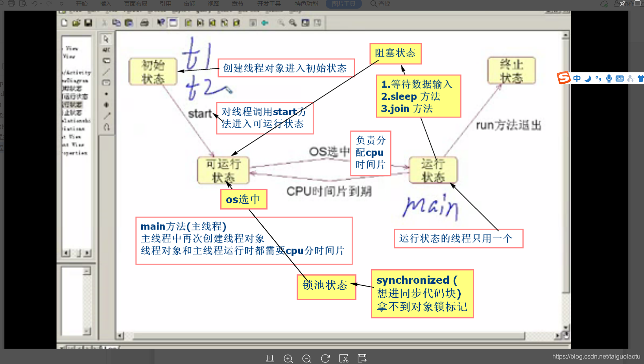Screen dimensions: 644x364
Task: Open 特色功能 tab
Action: click(306, 4)
